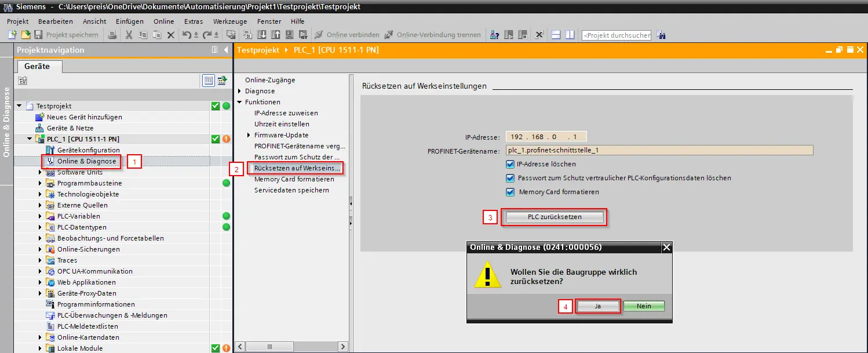Click the copy toolbar icon
Viewport: 868px width, 353px height.
coord(143,35)
